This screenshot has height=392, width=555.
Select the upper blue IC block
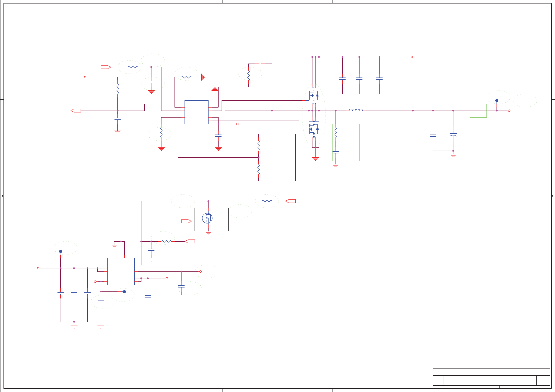196,112
